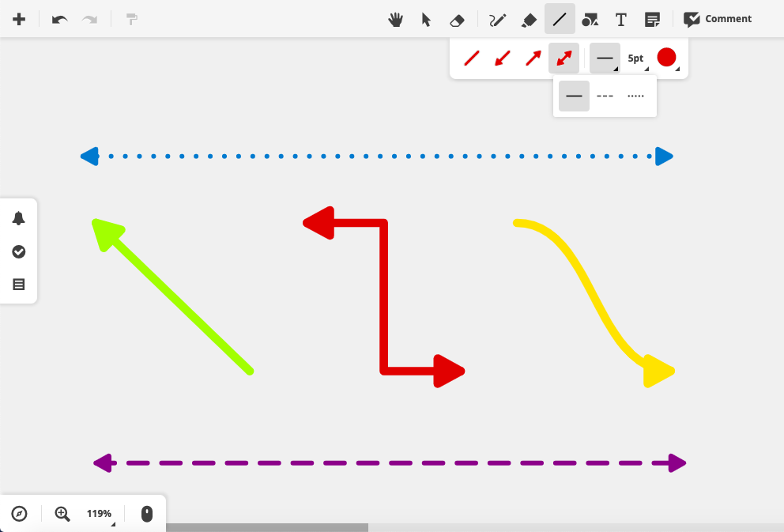Select the hand pan tool
The height and width of the screenshot is (532, 784).
point(395,20)
